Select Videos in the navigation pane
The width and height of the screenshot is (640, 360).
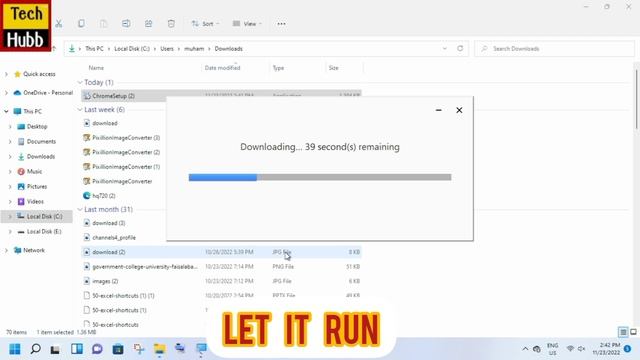click(x=35, y=202)
